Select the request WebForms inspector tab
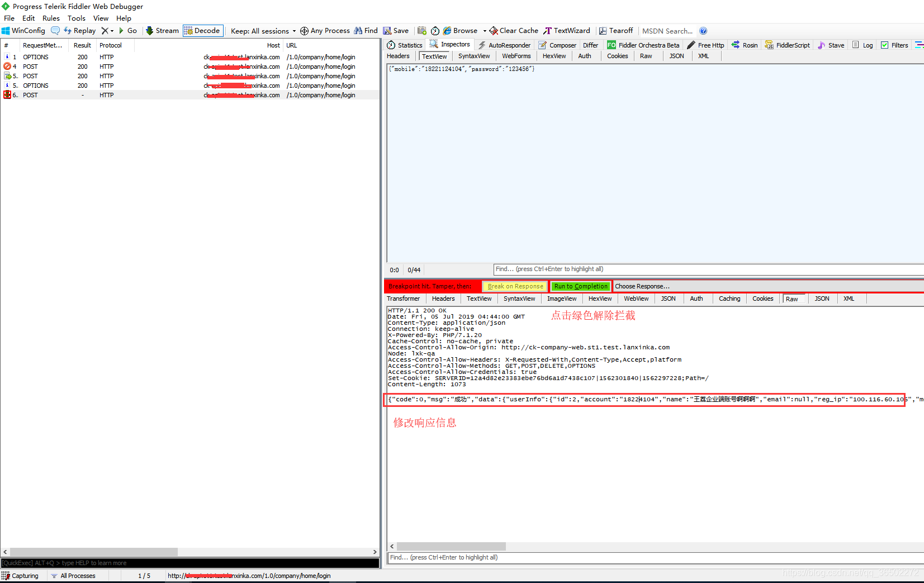924x583 pixels. pyautogui.click(x=517, y=56)
